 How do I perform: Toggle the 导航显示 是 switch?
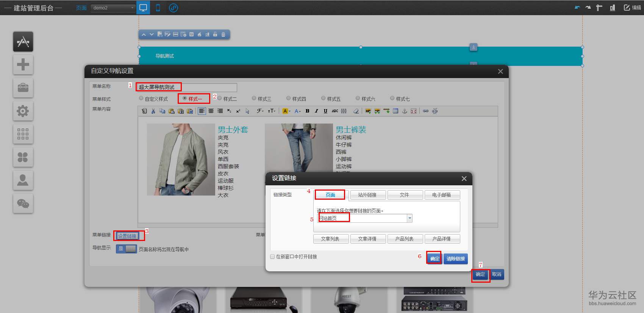126,249
